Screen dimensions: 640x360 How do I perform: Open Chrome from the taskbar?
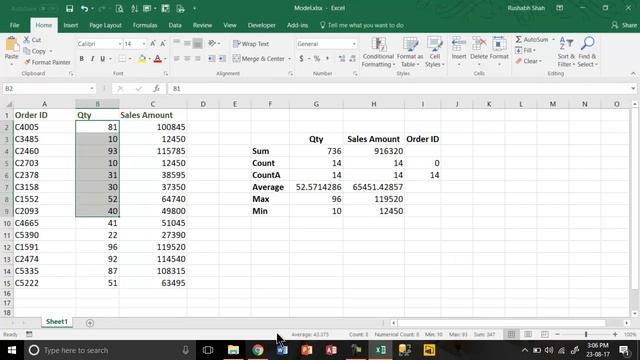pyautogui.click(x=258, y=350)
